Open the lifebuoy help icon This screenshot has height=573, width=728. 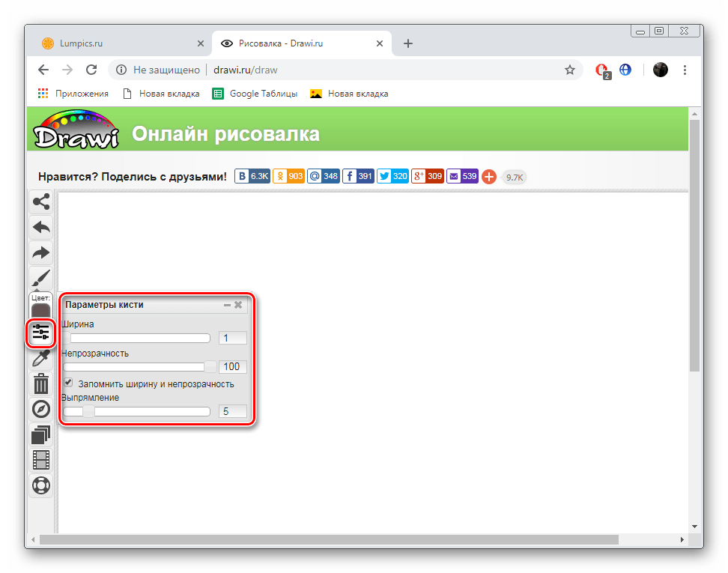pos(41,485)
